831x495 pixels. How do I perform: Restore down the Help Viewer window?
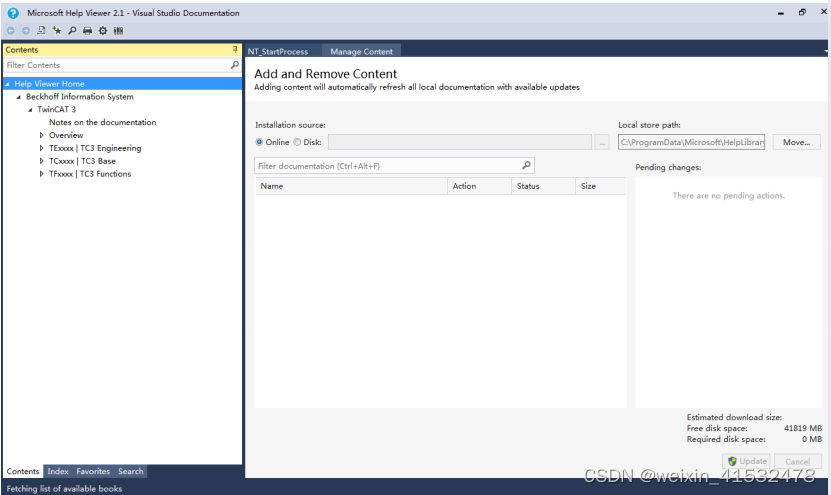(802, 12)
